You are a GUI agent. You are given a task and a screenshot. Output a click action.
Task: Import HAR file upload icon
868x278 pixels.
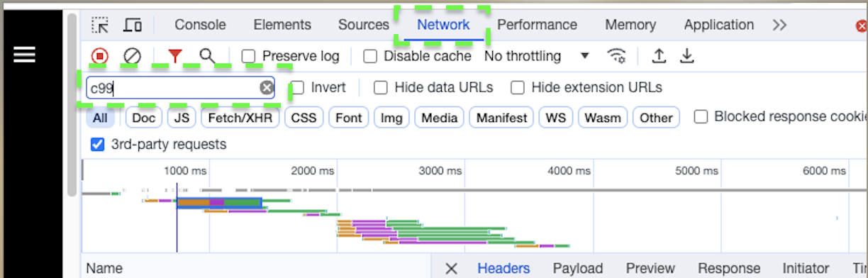tap(659, 56)
